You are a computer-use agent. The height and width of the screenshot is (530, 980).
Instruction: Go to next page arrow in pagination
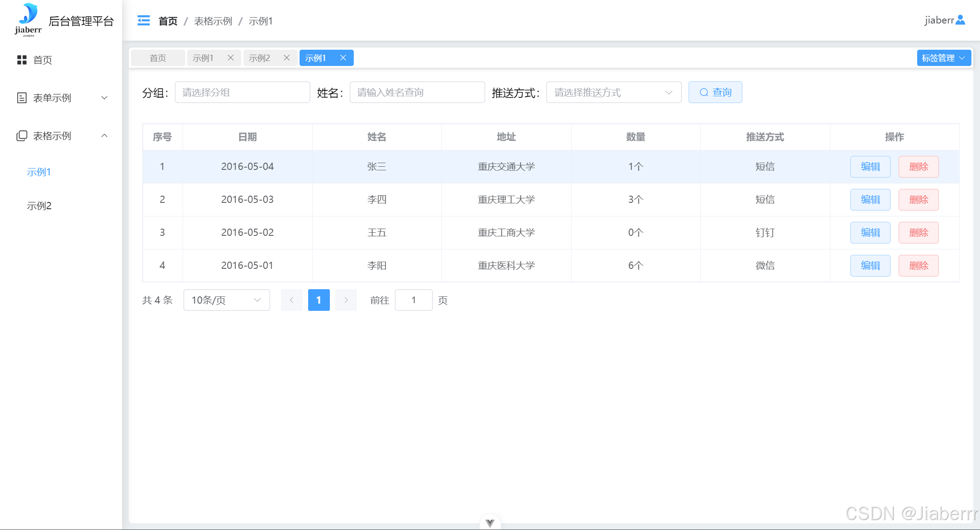point(346,300)
